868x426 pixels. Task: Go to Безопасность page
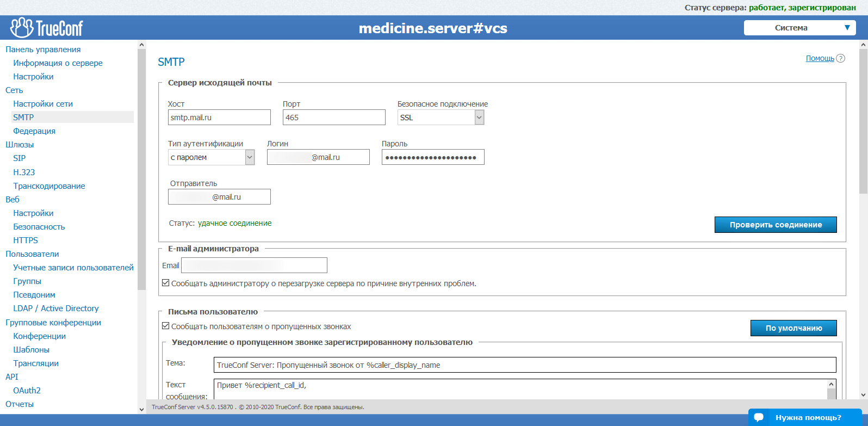(39, 227)
